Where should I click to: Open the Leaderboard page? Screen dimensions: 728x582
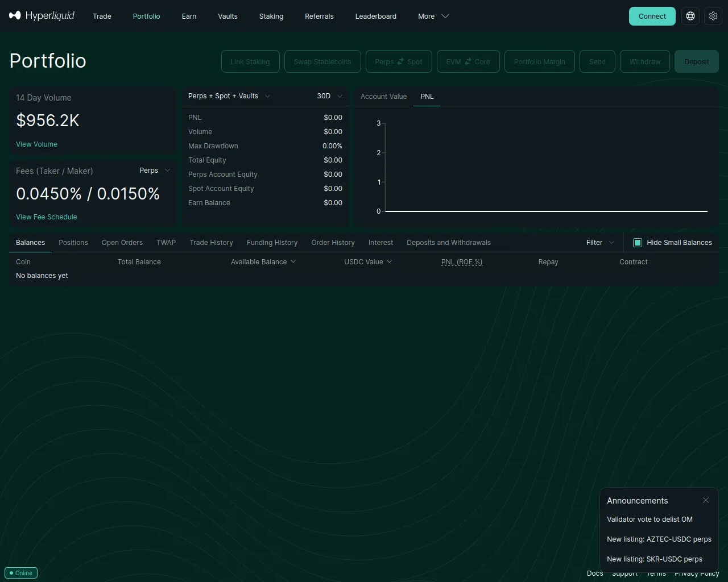click(x=375, y=16)
